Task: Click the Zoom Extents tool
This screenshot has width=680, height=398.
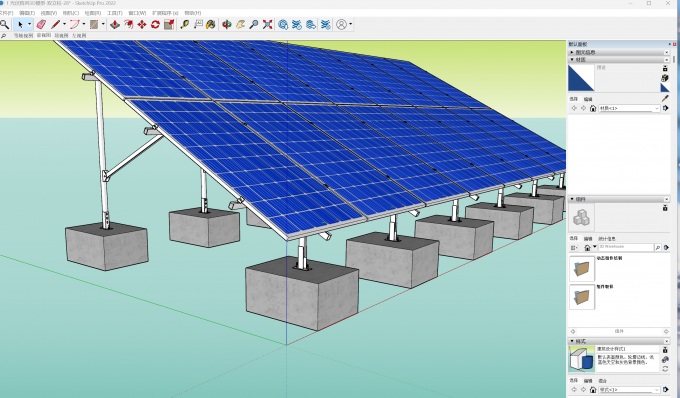Action: 268,25
